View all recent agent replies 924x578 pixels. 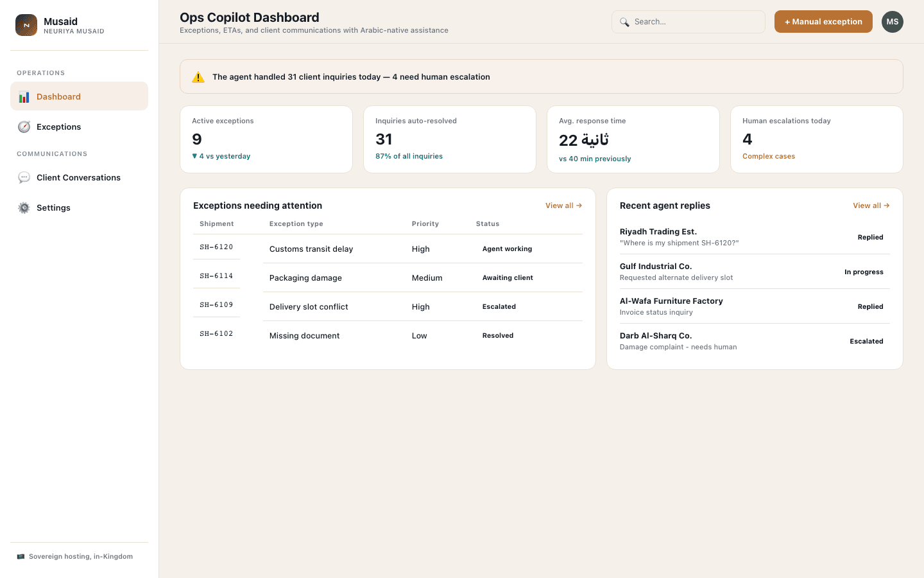(x=871, y=206)
